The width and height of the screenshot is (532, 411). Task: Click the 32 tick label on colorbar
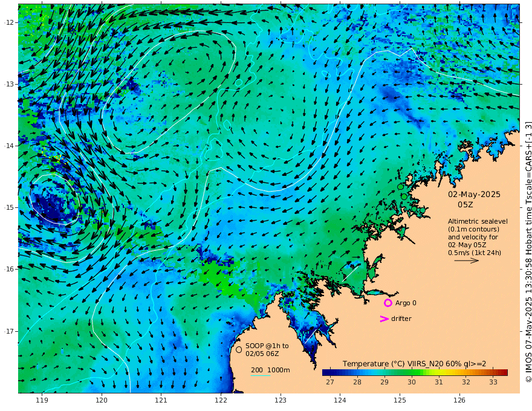click(466, 382)
